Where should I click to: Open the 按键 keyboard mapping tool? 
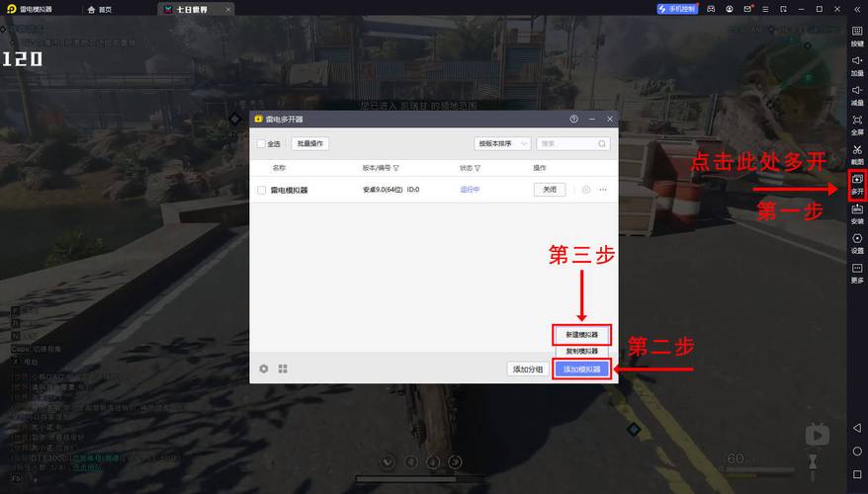[857, 36]
